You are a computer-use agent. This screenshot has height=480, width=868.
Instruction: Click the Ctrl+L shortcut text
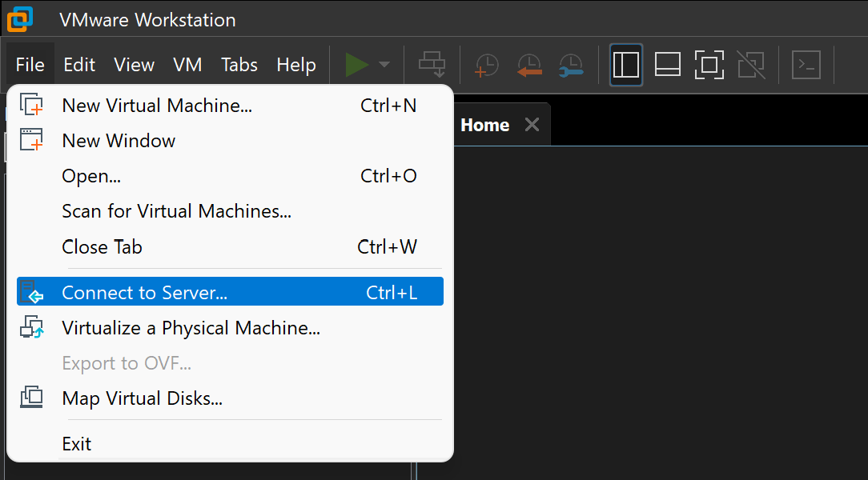pos(392,293)
